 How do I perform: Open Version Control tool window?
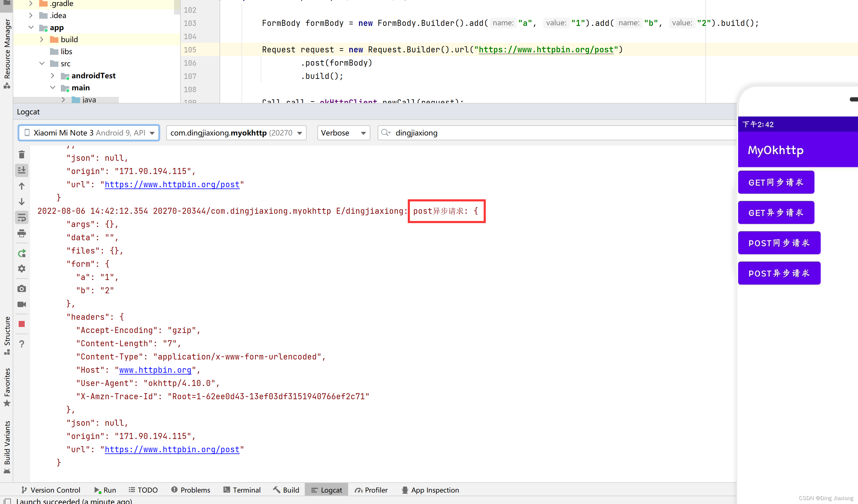point(51,490)
